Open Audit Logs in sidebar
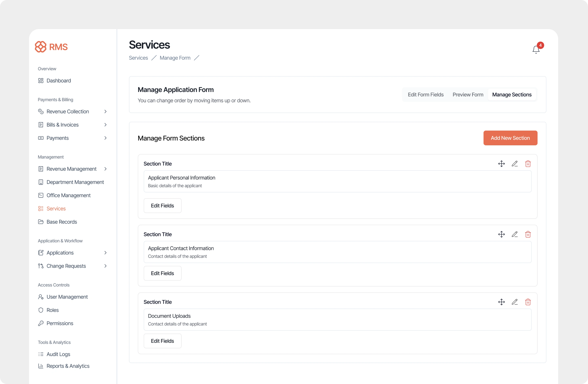The height and width of the screenshot is (384, 588). pos(58,354)
